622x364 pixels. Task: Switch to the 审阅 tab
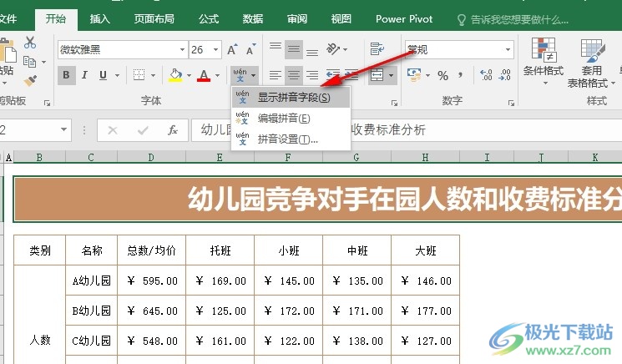(297, 18)
